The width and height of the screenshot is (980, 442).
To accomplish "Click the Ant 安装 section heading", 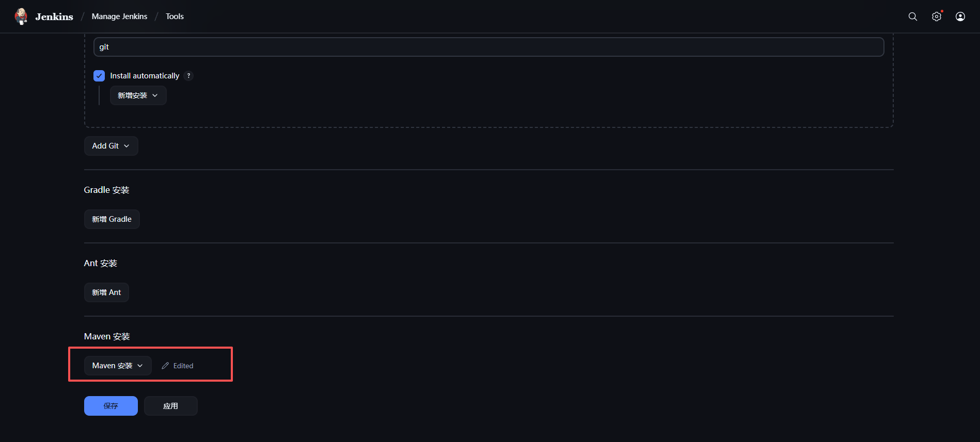I will point(101,263).
